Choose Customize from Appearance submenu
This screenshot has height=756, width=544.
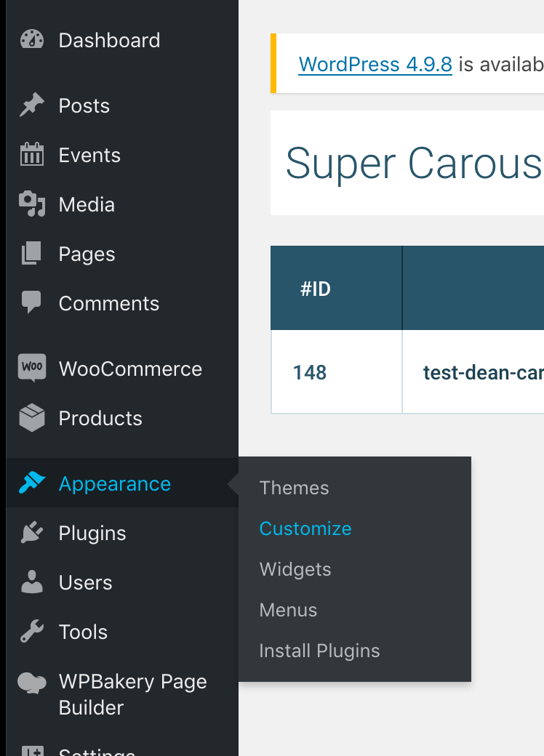(x=305, y=528)
